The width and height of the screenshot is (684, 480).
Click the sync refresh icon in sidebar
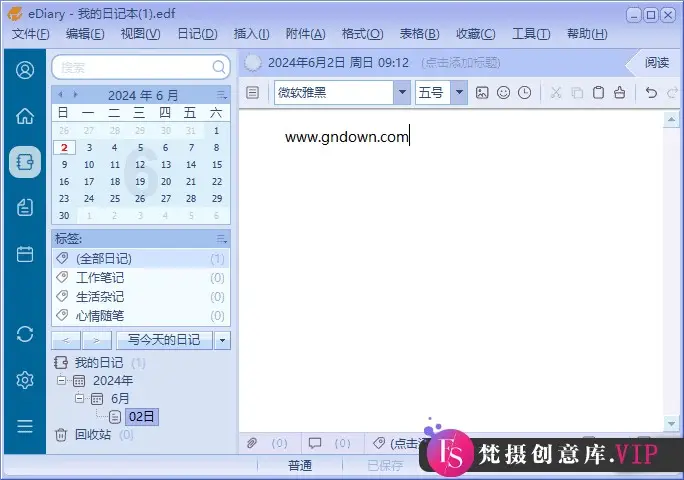(25, 334)
